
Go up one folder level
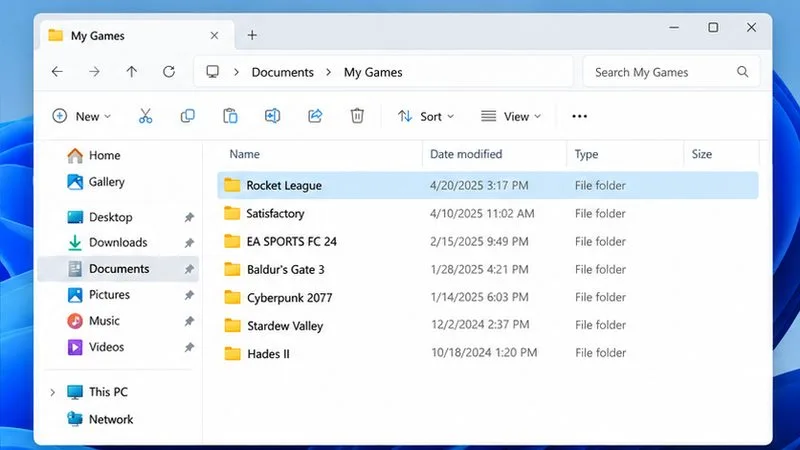coord(132,72)
